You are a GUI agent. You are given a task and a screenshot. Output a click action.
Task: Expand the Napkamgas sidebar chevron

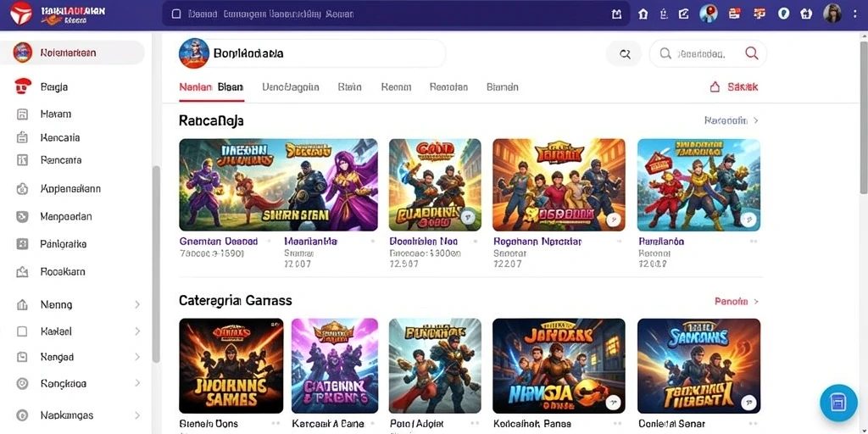point(137,415)
